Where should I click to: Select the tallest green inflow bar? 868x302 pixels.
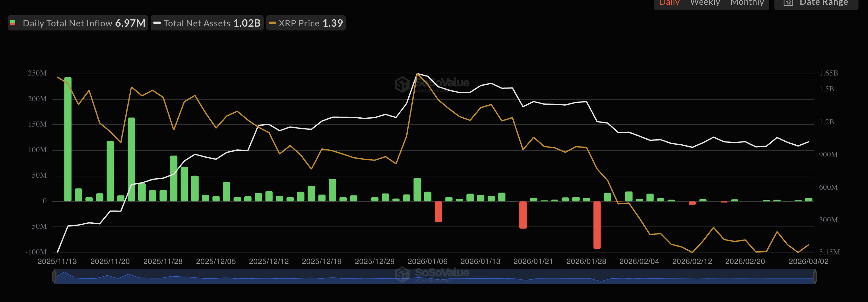[68, 139]
